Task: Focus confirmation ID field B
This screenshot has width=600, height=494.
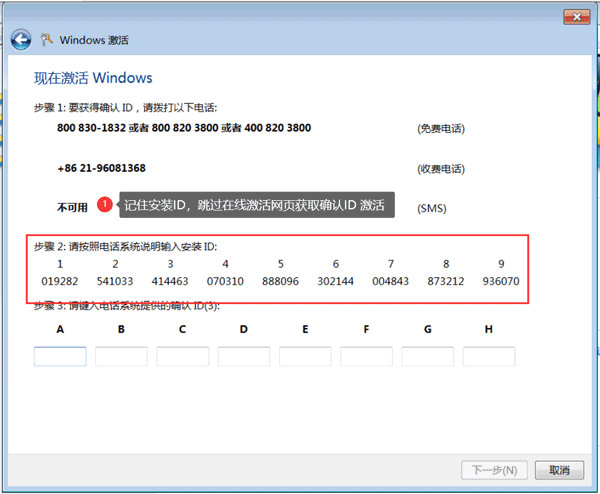Action: click(x=121, y=356)
